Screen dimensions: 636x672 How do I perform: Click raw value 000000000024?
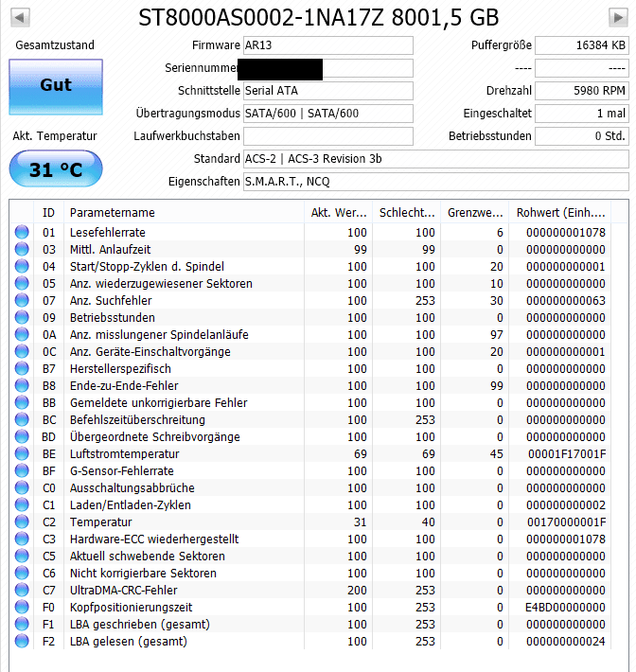pos(566,641)
